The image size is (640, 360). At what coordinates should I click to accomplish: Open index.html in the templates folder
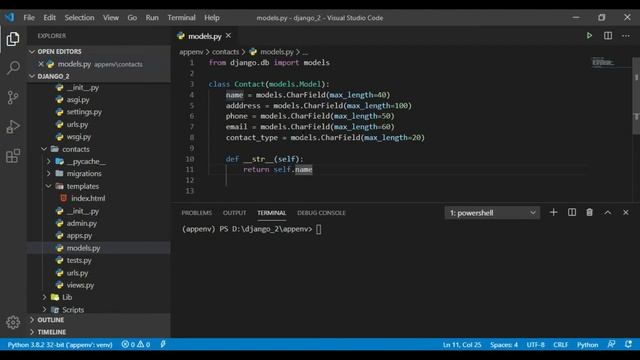pos(88,198)
